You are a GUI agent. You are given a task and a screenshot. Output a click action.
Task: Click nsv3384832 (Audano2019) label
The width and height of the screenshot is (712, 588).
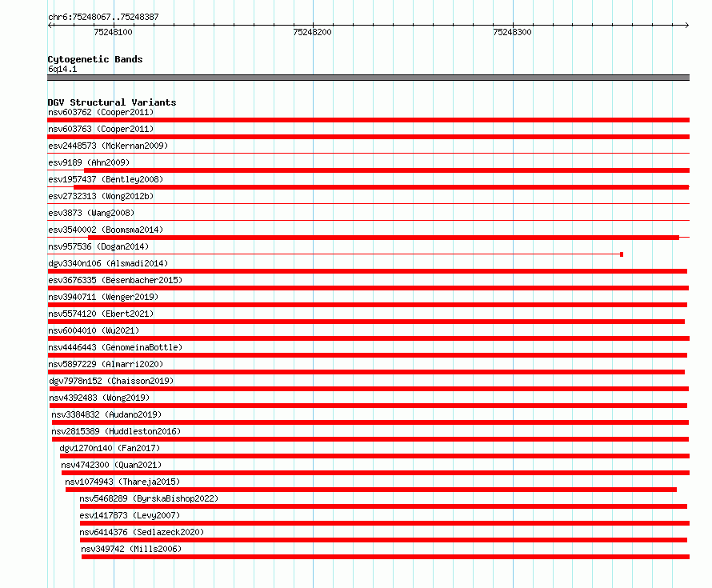pyautogui.click(x=106, y=414)
